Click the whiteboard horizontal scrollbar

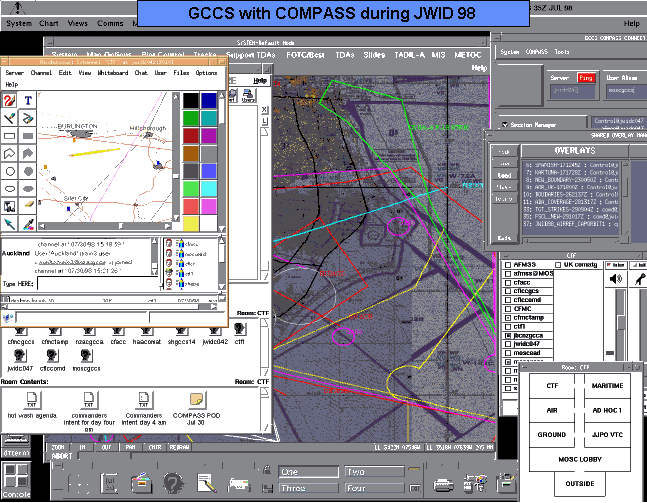105,226
